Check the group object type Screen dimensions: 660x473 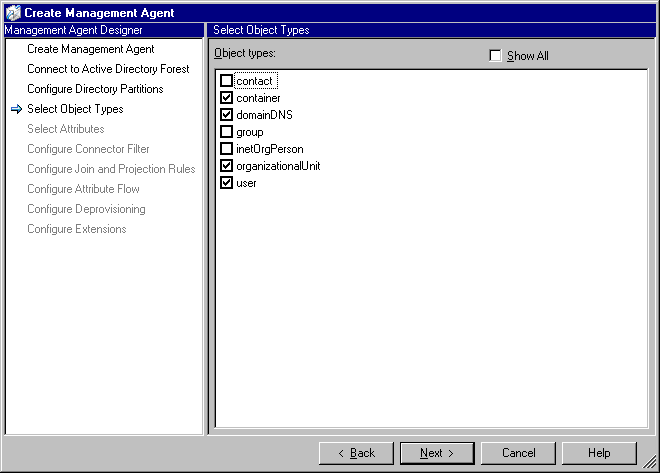click(227, 132)
